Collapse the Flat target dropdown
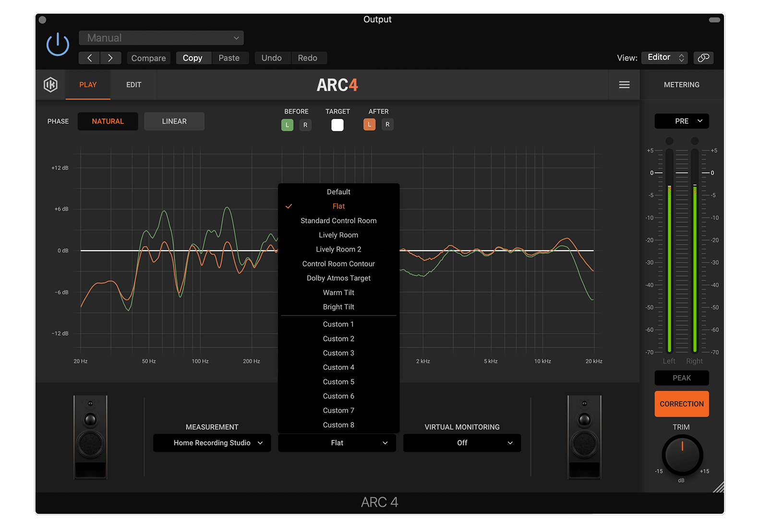This screenshot has height=532, width=760. pos(337,443)
